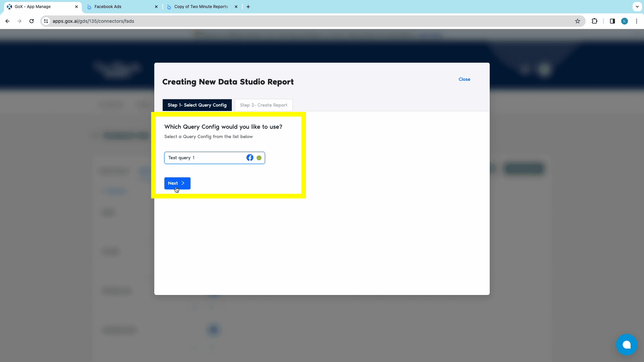Click the green status dot icon
Screen dimensions: 644x362
[259, 158]
